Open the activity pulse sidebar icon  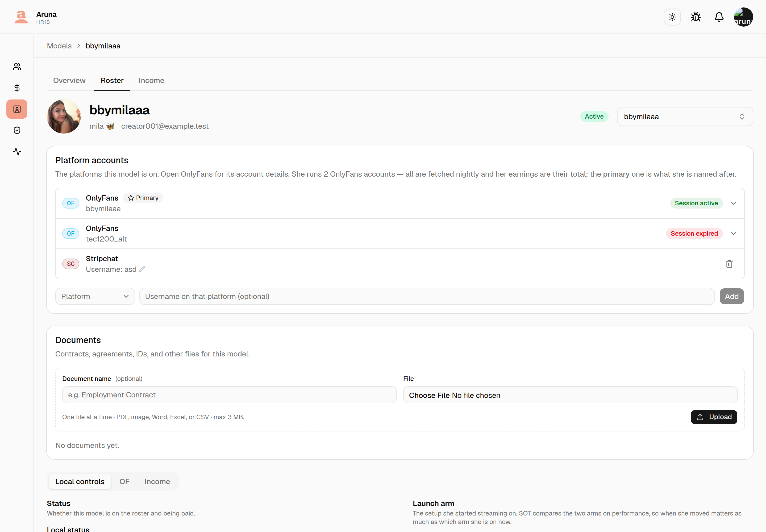coord(17,152)
